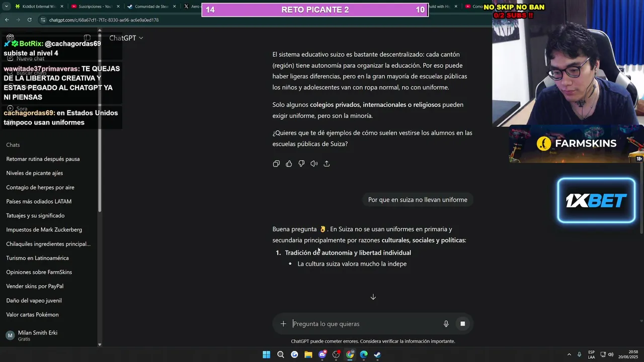Activate voice dictation microphone

[x=446, y=324]
